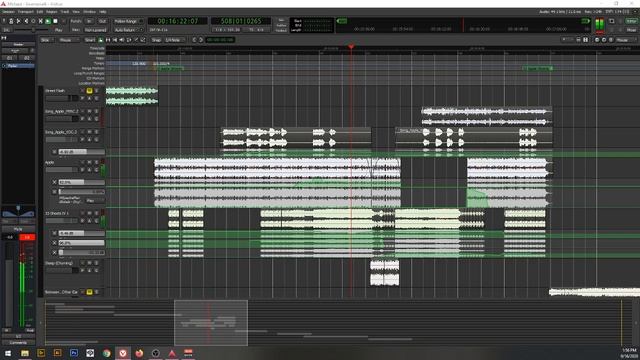The image size is (640, 360).
Task: Select the Stretch mode tool icon
Action: pos(129,40)
